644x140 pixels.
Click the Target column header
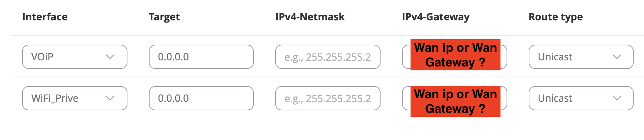[x=164, y=17]
